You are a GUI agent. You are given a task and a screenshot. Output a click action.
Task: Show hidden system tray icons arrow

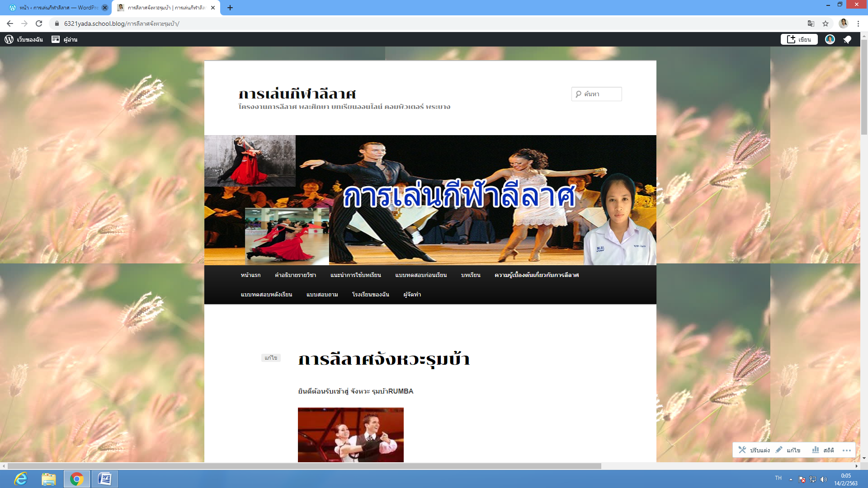coord(791,479)
